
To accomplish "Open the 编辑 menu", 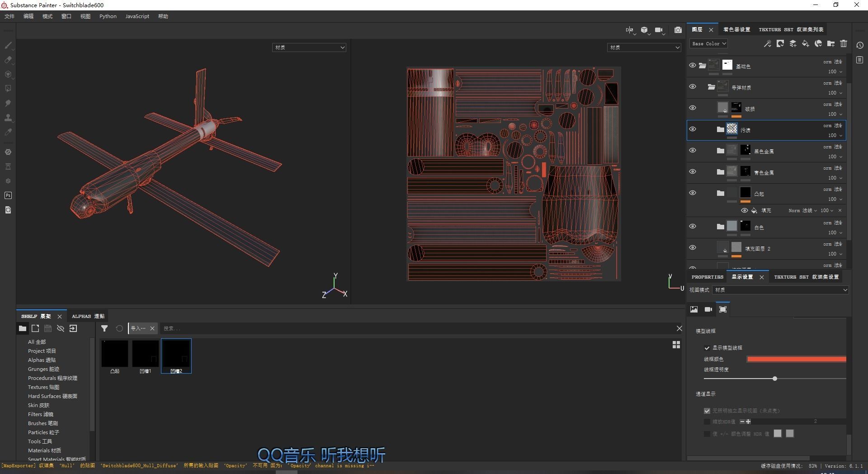I will pyautogui.click(x=28, y=16).
